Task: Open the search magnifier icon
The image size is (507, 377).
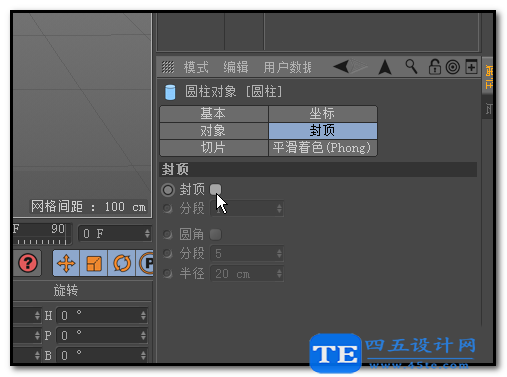Action: pos(411,66)
